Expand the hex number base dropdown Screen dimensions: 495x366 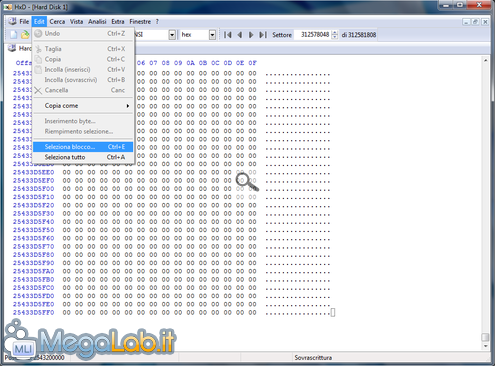point(212,35)
